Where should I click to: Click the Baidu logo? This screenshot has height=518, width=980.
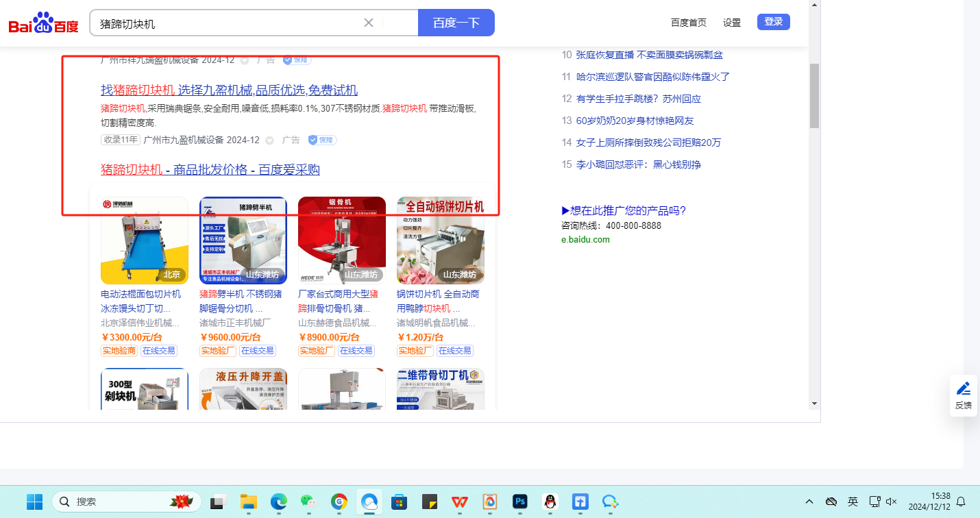(x=44, y=23)
